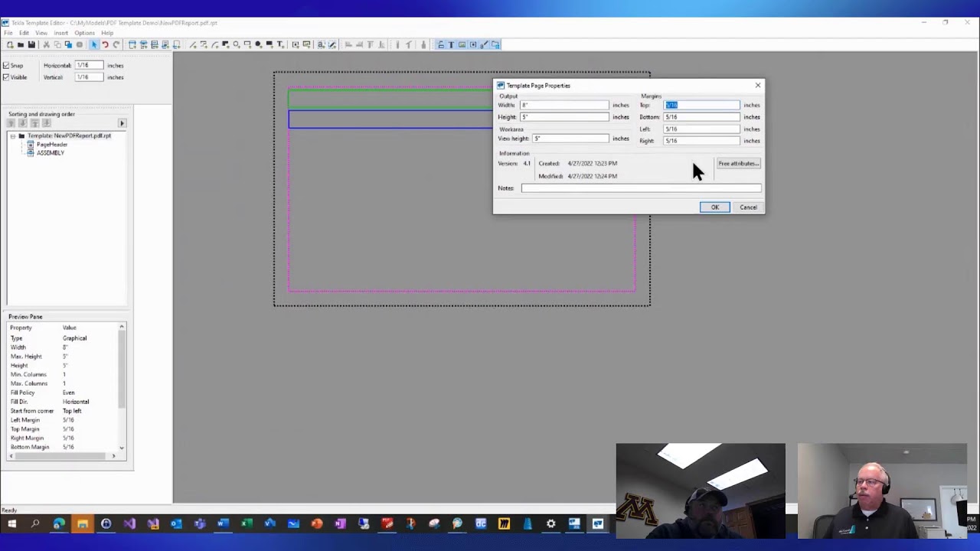This screenshot has width=980, height=551.
Task: Click the Fill Policy value Even
Action: pos(69,393)
